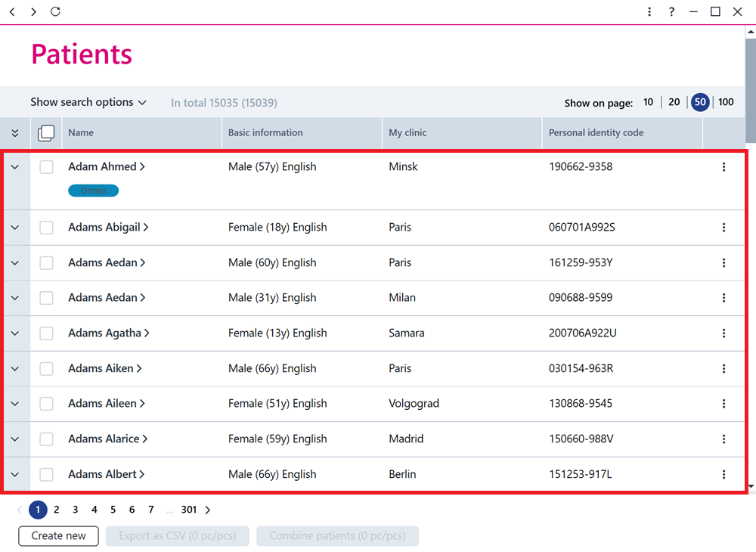The height and width of the screenshot is (552, 756).
Task: Click the select-all patients icon in header
Action: 46,133
